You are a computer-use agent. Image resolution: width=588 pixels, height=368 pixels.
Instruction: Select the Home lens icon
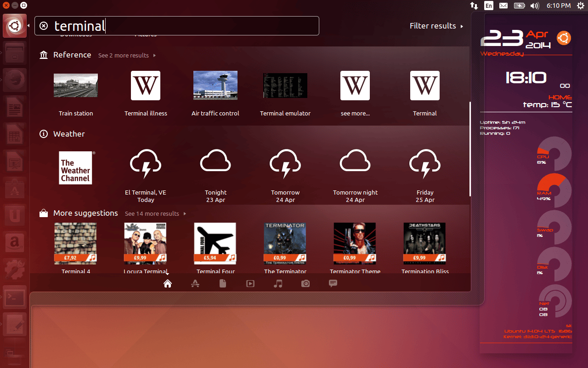(x=168, y=283)
